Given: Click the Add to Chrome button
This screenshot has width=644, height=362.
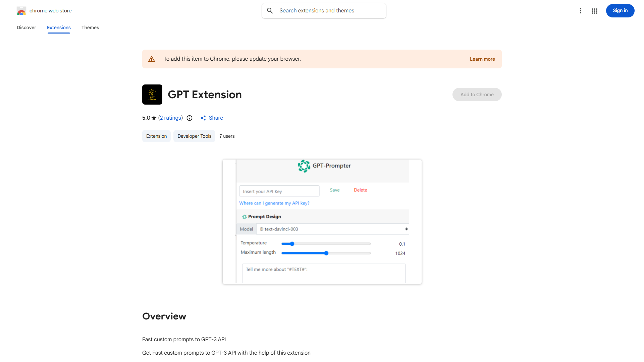Looking at the screenshot, I should (477, 95).
